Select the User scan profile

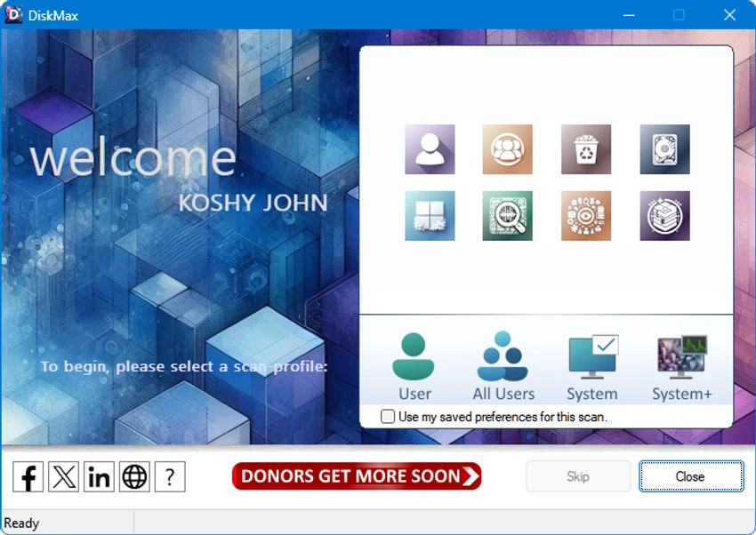(414, 366)
